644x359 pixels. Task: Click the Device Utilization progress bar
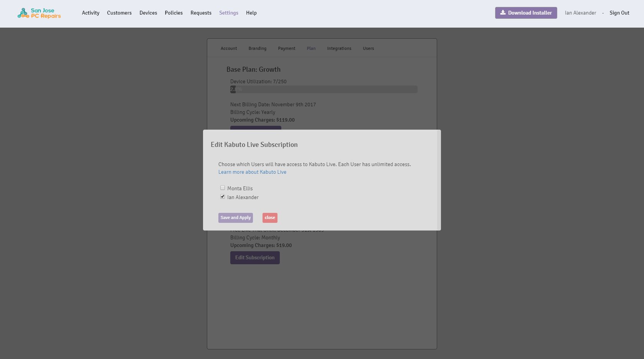(324, 89)
